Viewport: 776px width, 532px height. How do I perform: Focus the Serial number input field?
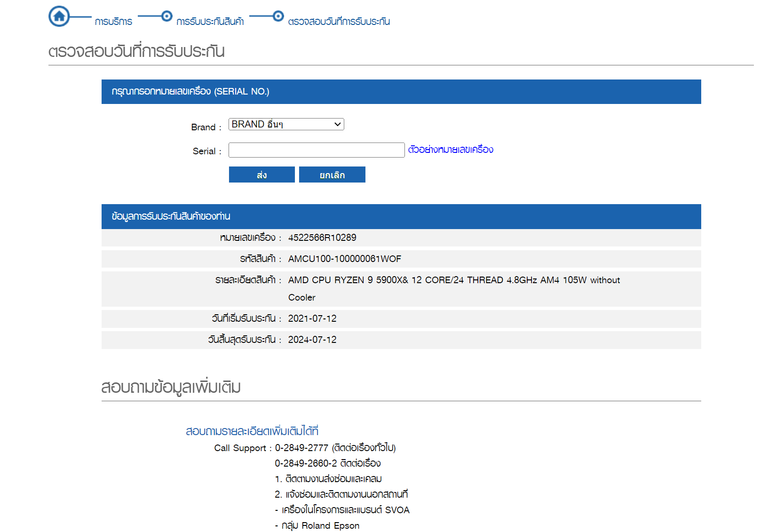tap(317, 150)
